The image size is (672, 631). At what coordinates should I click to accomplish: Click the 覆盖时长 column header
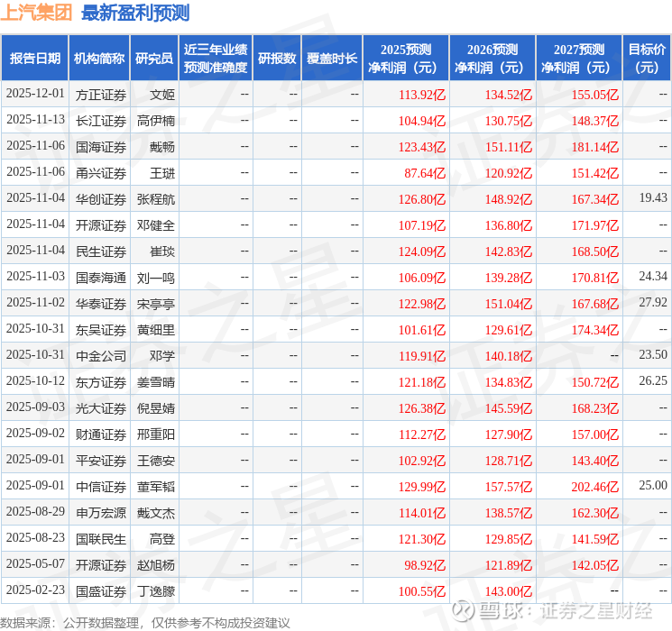pyautogui.click(x=332, y=59)
